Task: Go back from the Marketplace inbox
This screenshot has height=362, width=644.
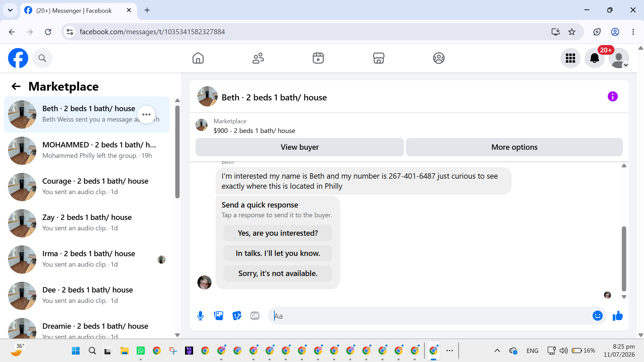Action: point(16,87)
